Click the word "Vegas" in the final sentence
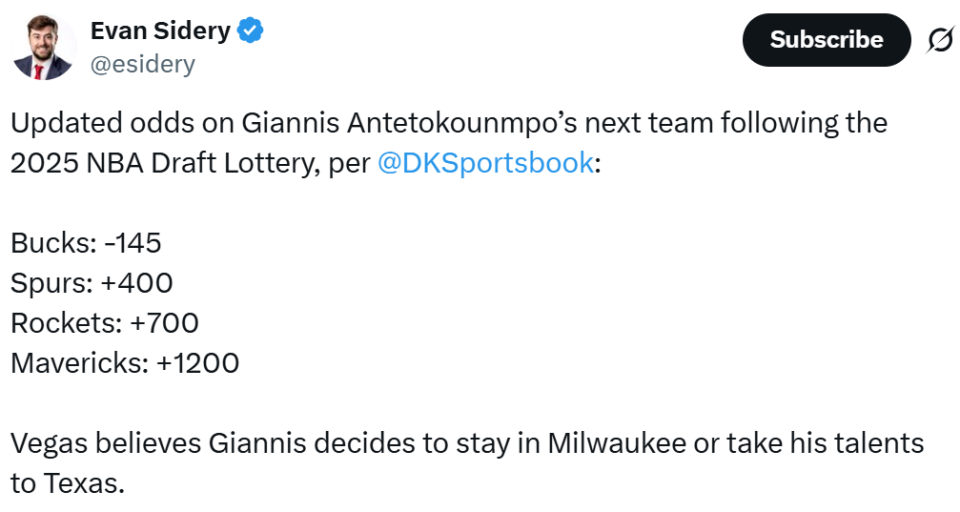960x512 pixels. (x=48, y=443)
